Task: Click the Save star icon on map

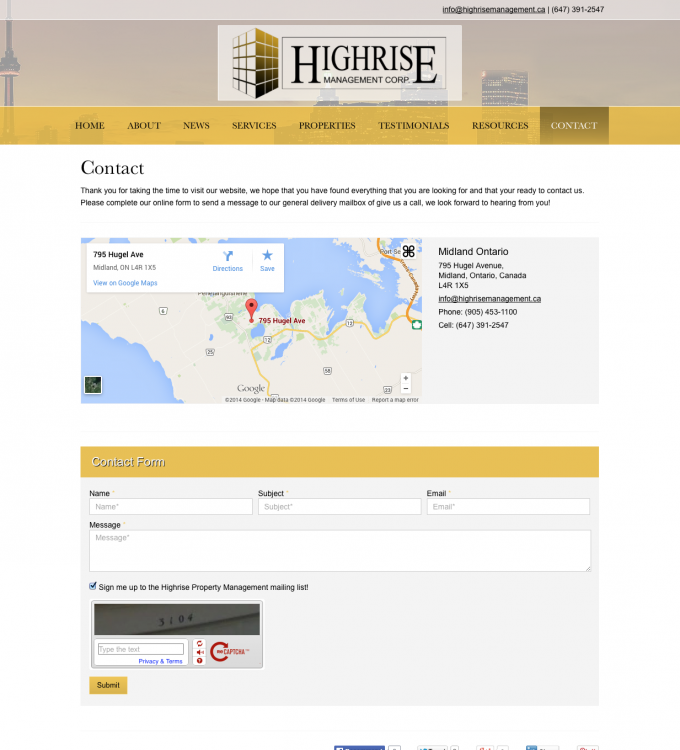Action: click(267, 256)
